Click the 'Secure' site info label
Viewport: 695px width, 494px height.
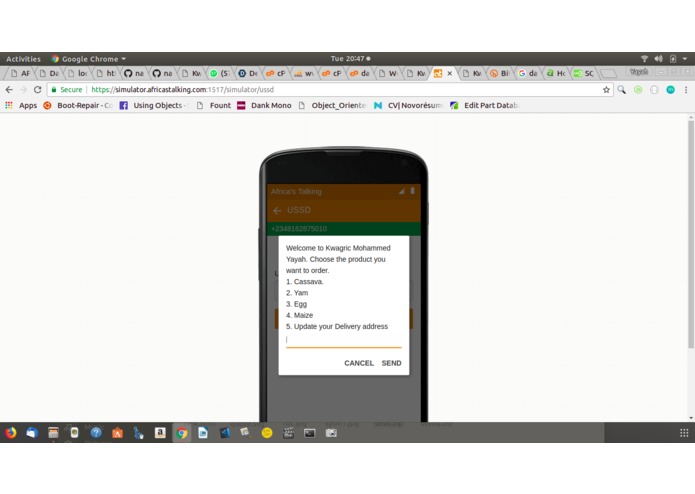[67, 90]
